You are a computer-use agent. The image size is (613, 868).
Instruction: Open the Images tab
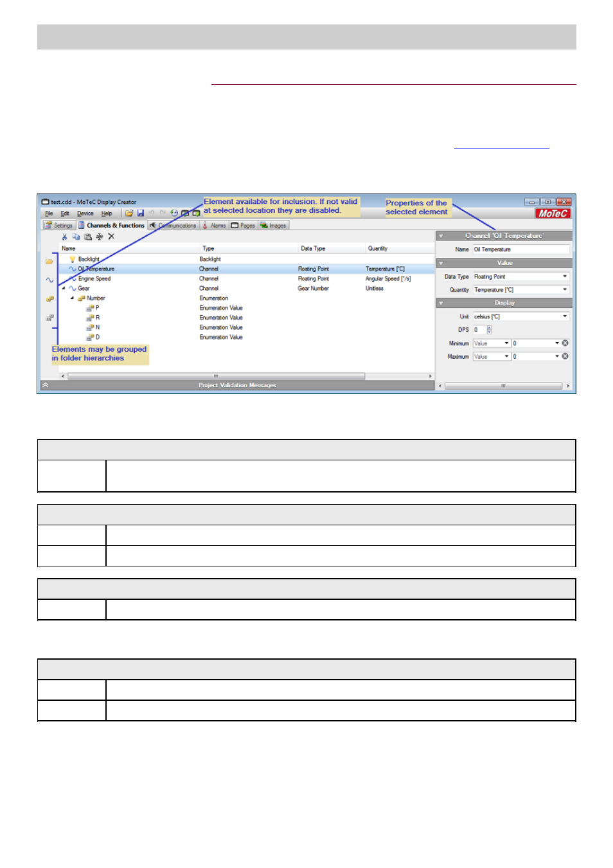coord(274,225)
